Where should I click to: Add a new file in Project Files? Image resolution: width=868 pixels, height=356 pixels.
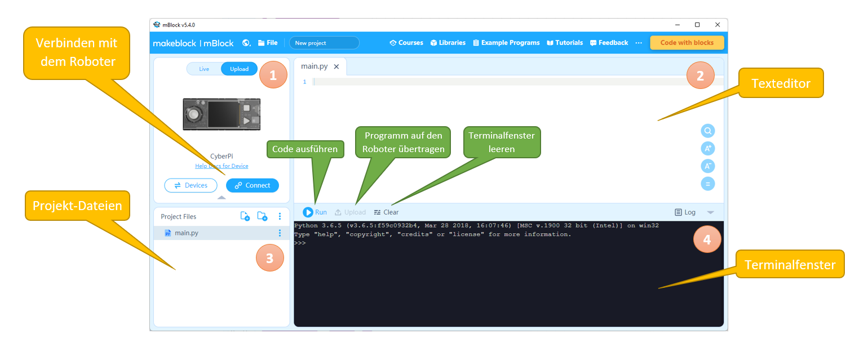point(245,216)
